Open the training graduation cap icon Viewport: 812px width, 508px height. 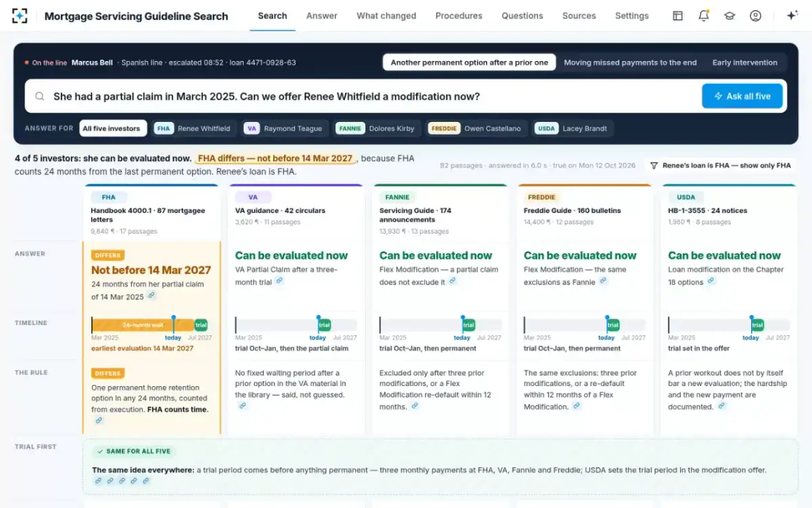pyautogui.click(x=729, y=16)
